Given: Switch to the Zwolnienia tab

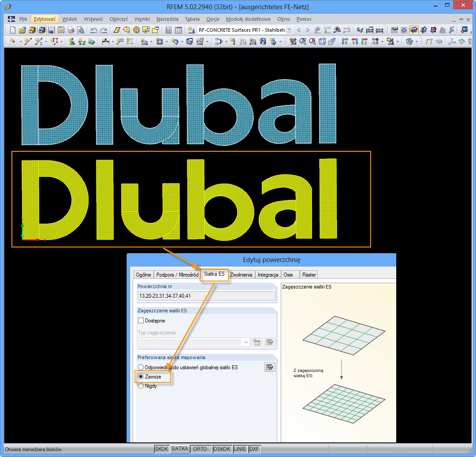Looking at the screenshot, I should pyautogui.click(x=241, y=275).
